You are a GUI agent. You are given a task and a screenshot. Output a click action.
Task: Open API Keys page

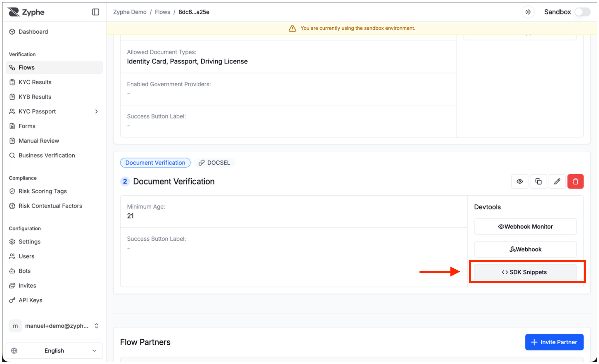coord(54,300)
